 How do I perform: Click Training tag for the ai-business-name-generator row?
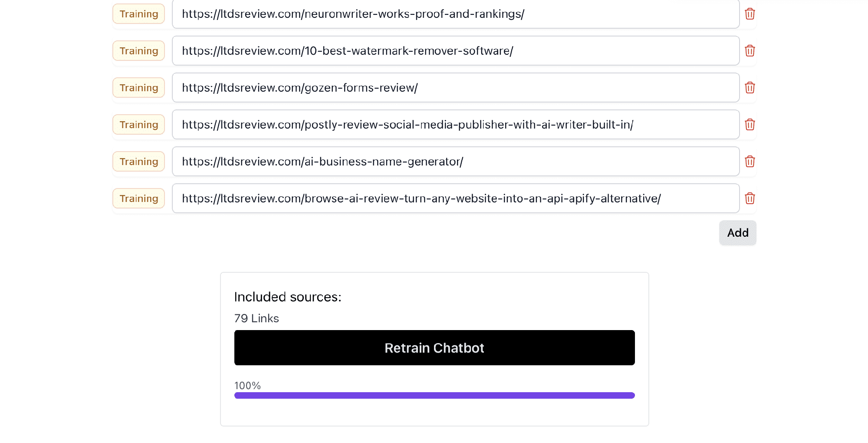pos(139,162)
